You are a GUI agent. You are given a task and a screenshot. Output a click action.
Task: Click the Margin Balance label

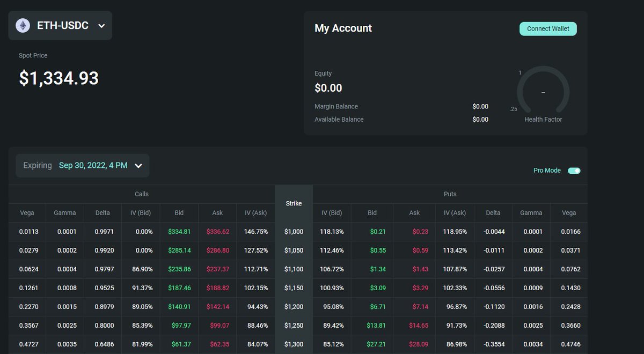point(336,106)
